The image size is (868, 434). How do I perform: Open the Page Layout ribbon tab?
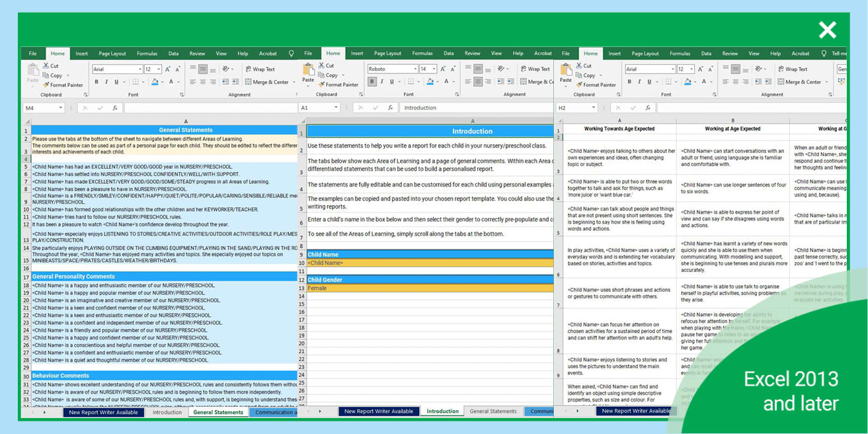coord(114,54)
